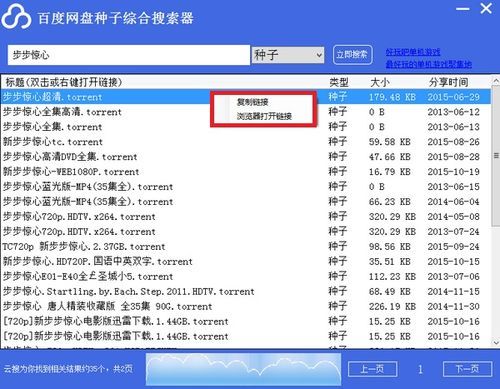
Task: Select 步步惊心720p.HDTV.x264 row dated 2014-05-08
Action: (x=246, y=217)
